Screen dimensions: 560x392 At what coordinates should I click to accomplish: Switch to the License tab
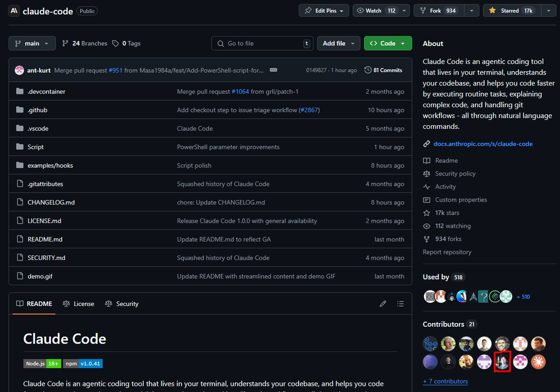78,304
